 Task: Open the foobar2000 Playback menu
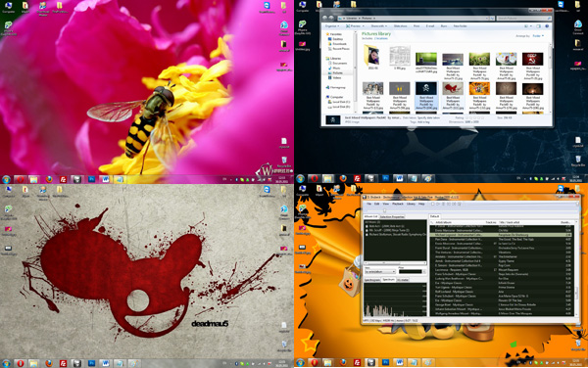[x=398, y=204]
